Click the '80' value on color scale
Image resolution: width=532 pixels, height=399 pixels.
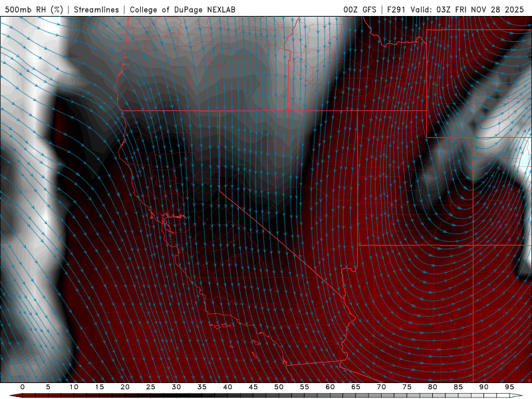[x=433, y=387]
